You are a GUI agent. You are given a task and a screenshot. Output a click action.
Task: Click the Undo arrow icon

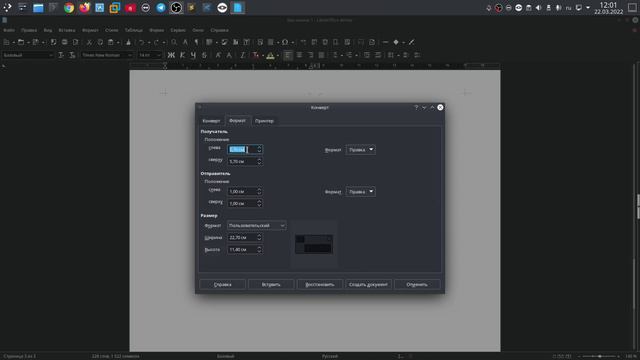coord(141,42)
